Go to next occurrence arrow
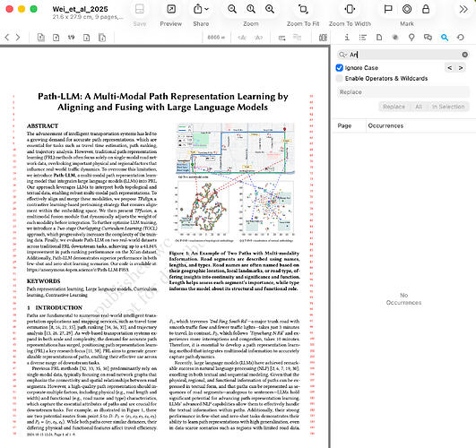This screenshot has width=476, height=448. tap(461, 68)
